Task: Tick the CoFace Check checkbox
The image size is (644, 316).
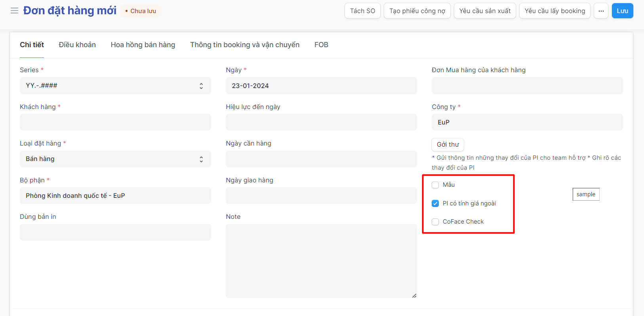Action: point(435,222)
